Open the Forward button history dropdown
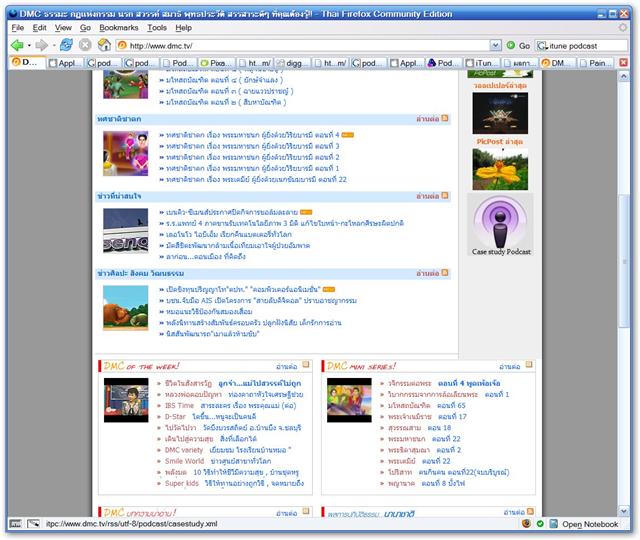640x540 pixels. coord(52,45)
